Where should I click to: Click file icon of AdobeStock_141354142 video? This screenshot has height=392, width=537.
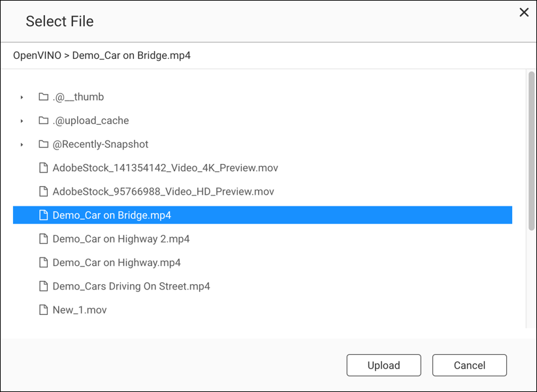[x=44, y=168]
